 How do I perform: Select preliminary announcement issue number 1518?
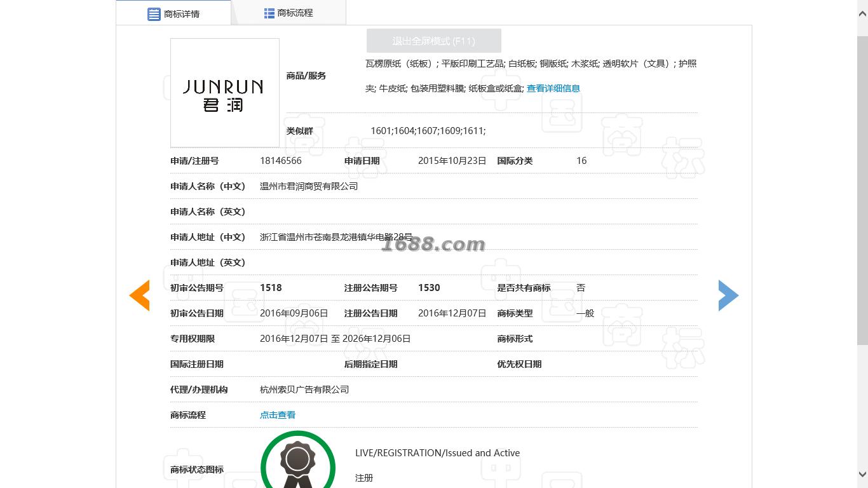coord(271,288)
